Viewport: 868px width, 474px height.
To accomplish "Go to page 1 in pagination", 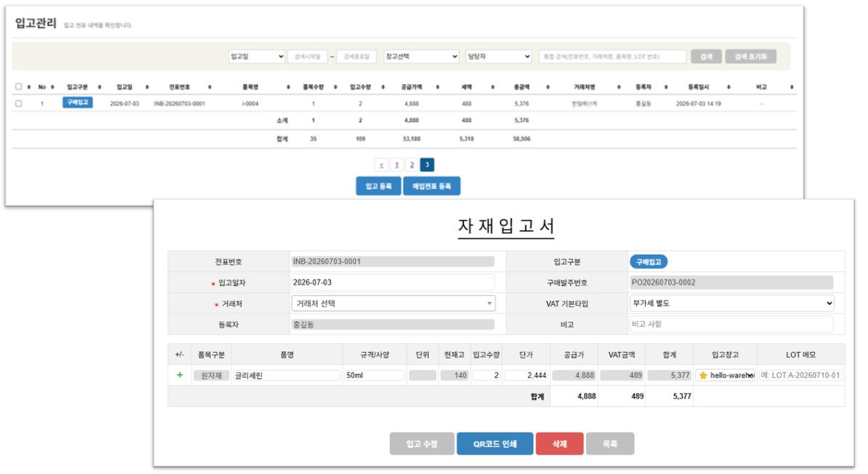I will point(397,165).
